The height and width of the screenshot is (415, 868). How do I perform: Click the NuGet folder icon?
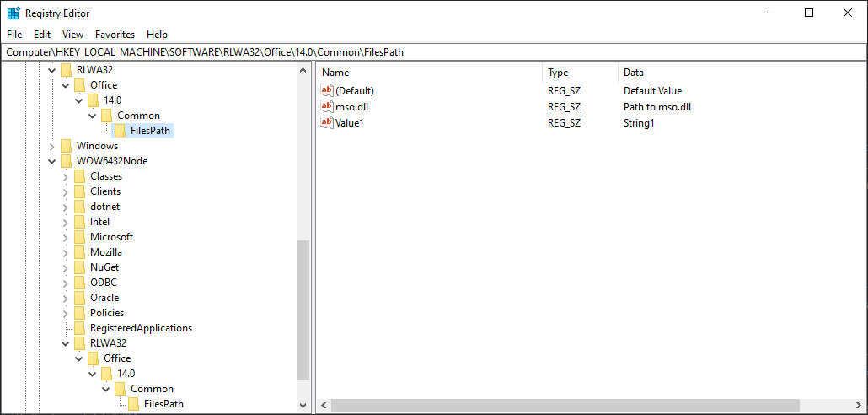point(80,267)
